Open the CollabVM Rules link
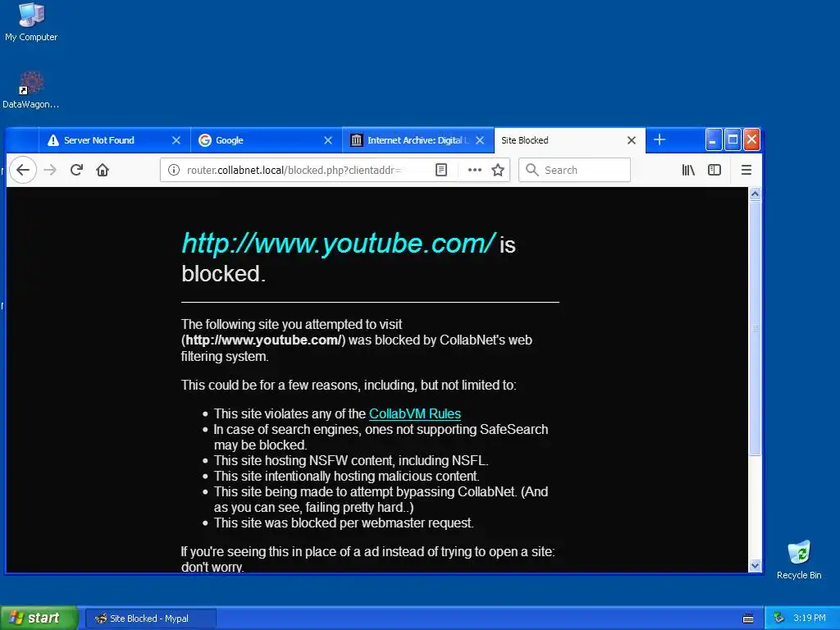Image resolution: width=840 pixels, height=630 pixels. pyautogui.click(x=414, y=413)
